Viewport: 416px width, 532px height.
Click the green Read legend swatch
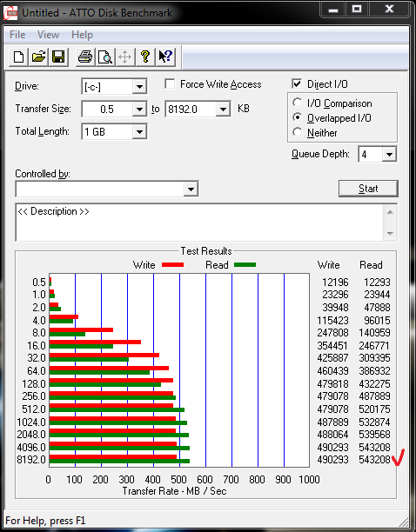(x=245, y=264)
